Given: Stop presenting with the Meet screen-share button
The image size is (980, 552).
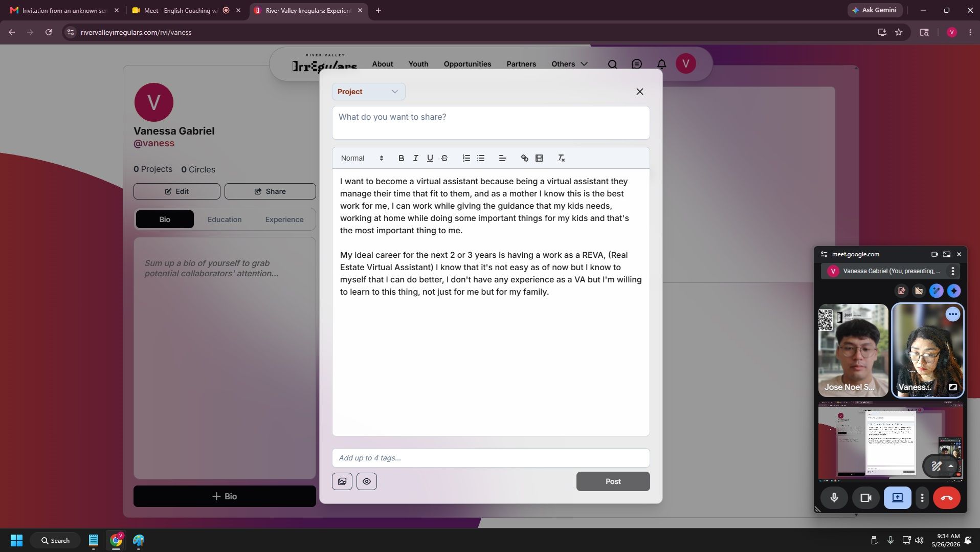Looking at the screenshot, I should [x=898, y=498].
